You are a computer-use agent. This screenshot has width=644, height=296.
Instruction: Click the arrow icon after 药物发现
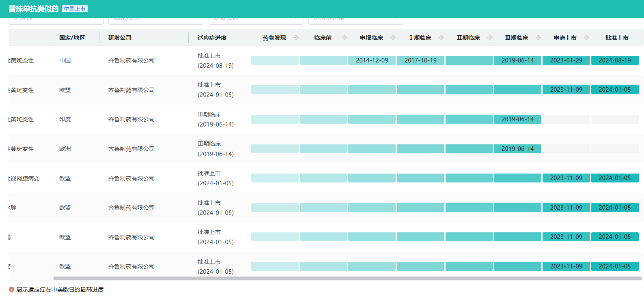pyautogui.click(x=296, y=38)
